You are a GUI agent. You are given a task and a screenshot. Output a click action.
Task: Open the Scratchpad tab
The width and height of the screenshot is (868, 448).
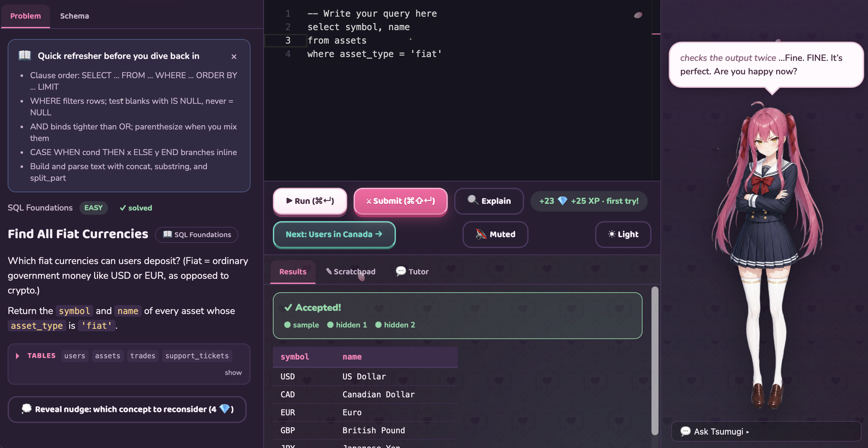pyautogui.click(x=351, y=272)
